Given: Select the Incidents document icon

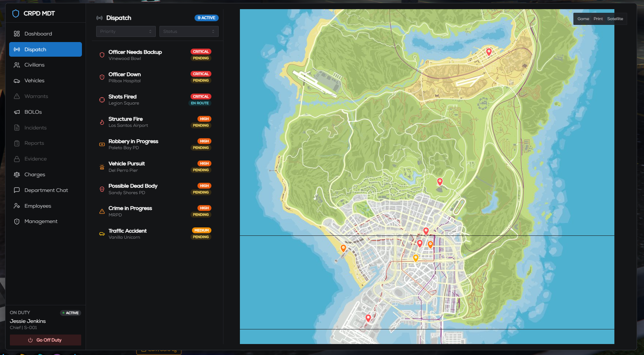Looking at the screenshot, I should (17, 128).
